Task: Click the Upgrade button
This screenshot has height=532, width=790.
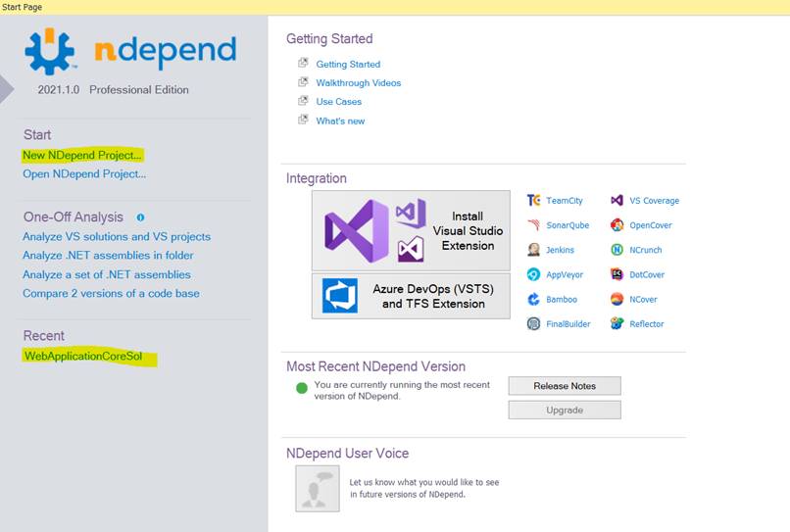Action: 565,411
